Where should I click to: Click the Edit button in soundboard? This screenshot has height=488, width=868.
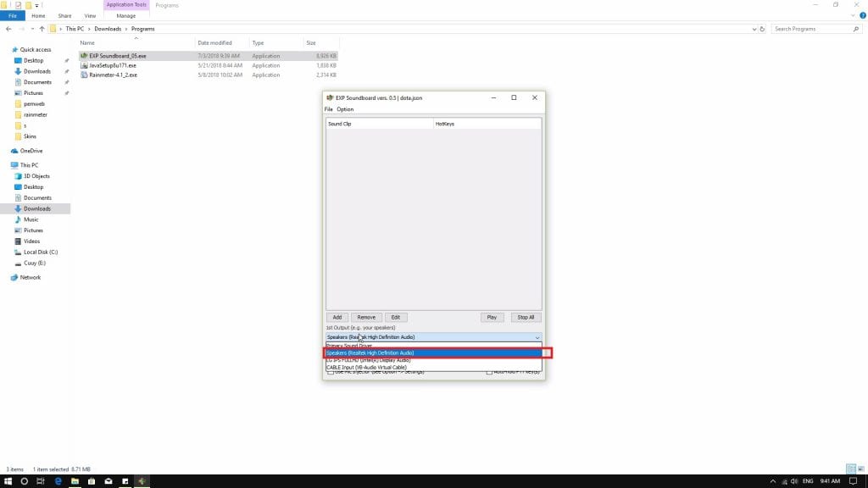(x=396, y=318)
